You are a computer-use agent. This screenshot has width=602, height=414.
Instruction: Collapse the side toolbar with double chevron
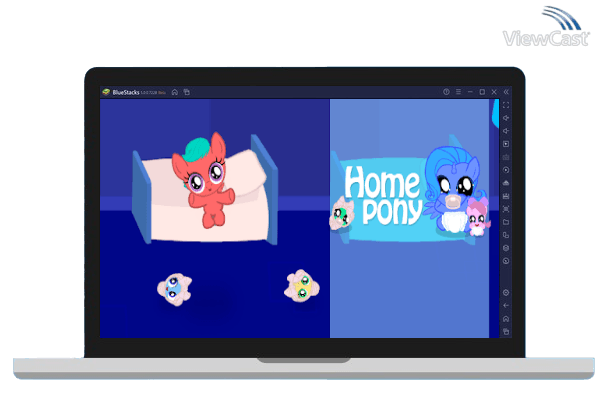[x=506, y=92]
